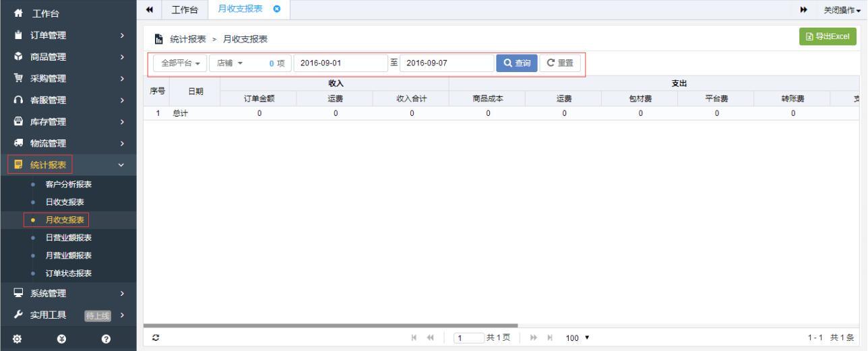Screen dimensions: 868x351
Task: Change page size from 100 dropdown
Action: [578, 337]
